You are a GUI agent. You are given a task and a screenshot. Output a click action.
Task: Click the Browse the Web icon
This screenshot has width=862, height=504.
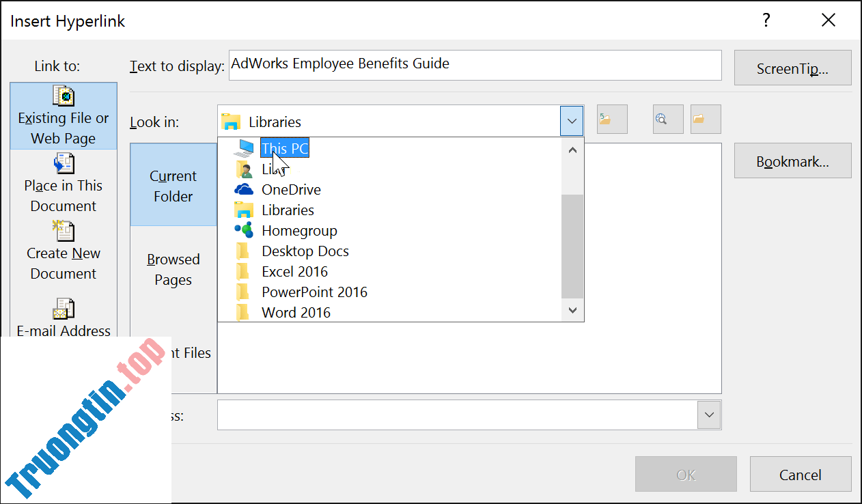pos(667,119)
